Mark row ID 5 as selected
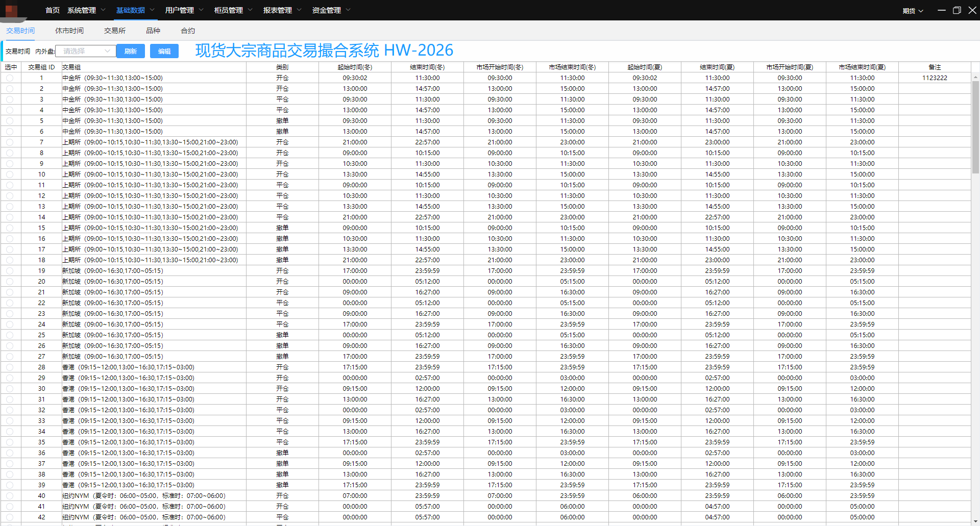 (x=10, y=121)
